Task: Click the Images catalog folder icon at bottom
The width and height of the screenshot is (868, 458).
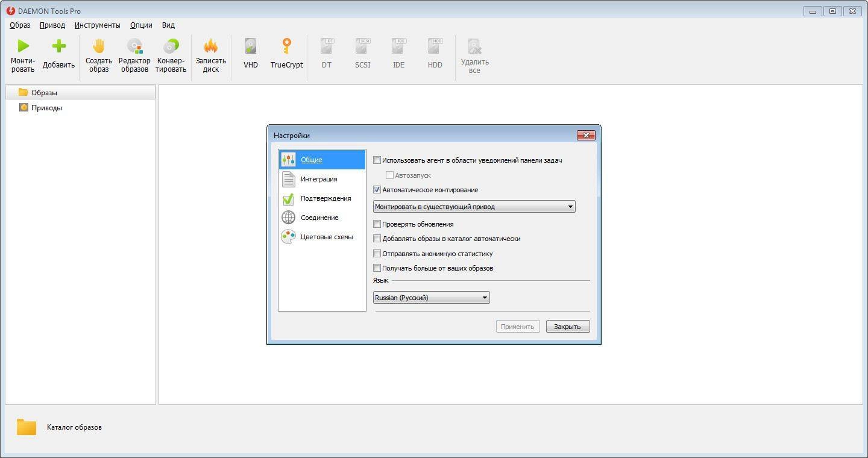Action: tap(27, 427)
